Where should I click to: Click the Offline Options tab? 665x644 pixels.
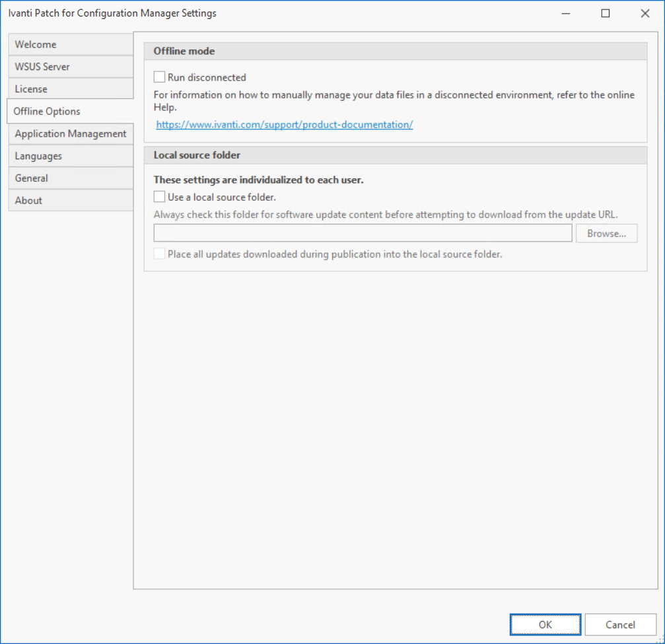click(70, 112)
